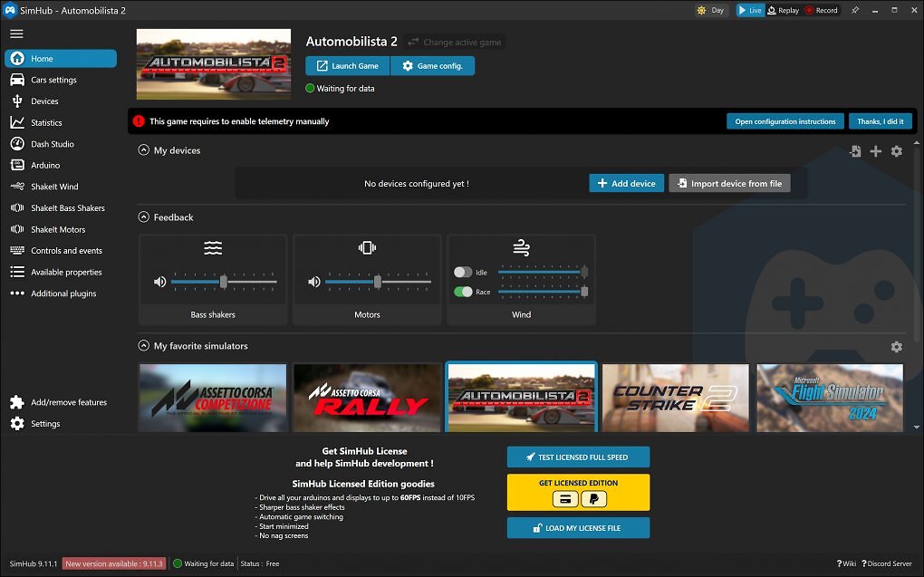Viewport: 924px width, 577px height.
Task: Open favorite simulators gear settings icon
Action: click(896, 347)
